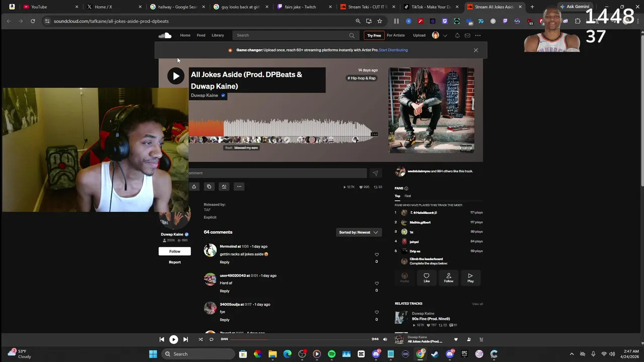Image resolution: width=644 pixels, height=362 pixels.
Task: Like the 3400Soulja comment
Action: [x=376, y=312]
